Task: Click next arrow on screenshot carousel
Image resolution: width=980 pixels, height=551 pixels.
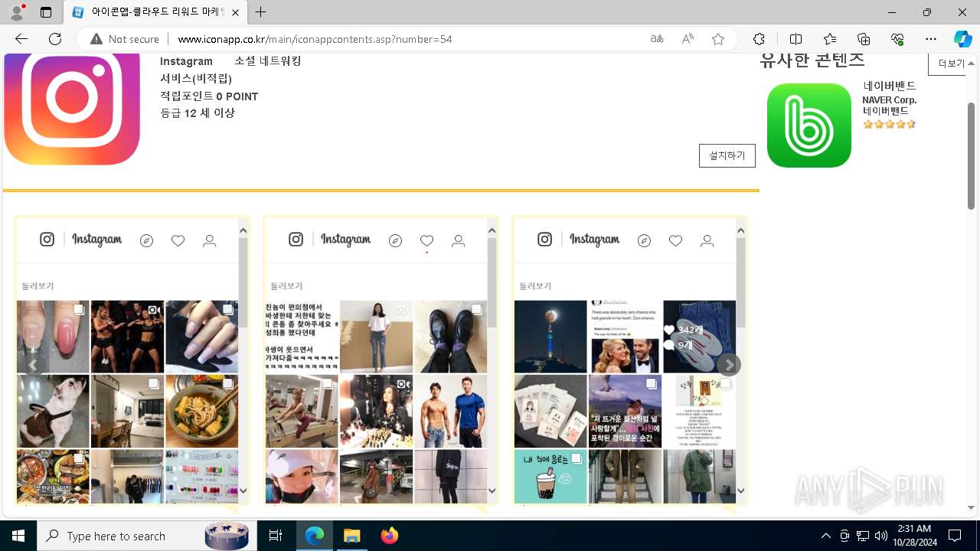Action: click(730, 365)
